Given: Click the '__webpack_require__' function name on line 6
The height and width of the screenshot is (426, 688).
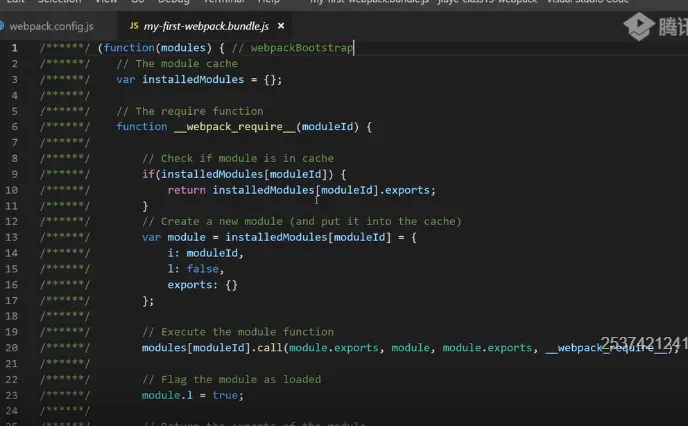Looking at the screenshot, I should [234, 127].
